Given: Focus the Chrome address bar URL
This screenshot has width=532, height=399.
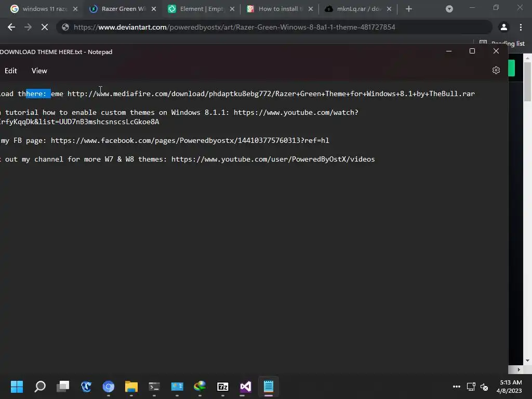Looking at the screenshot, I should [x=234, y=27].
